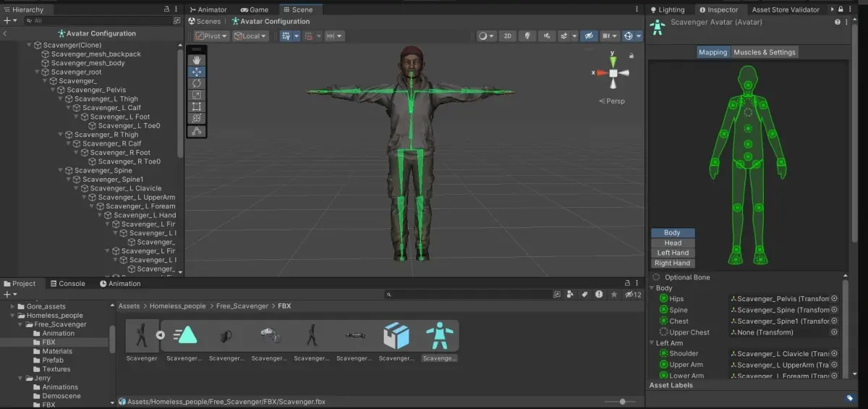The image size is (868, 409).
Task: Click the Scavenger Avatar asset icon
Action: pos(438,337)
